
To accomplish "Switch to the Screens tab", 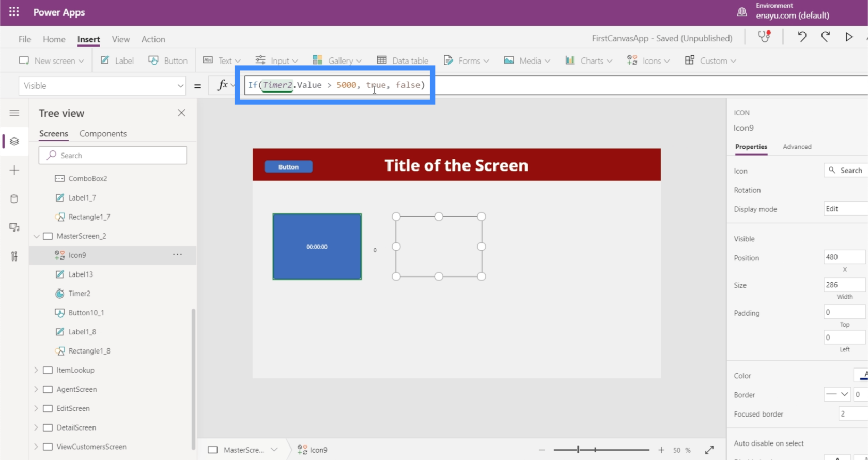I will click(x=53, y=134).
